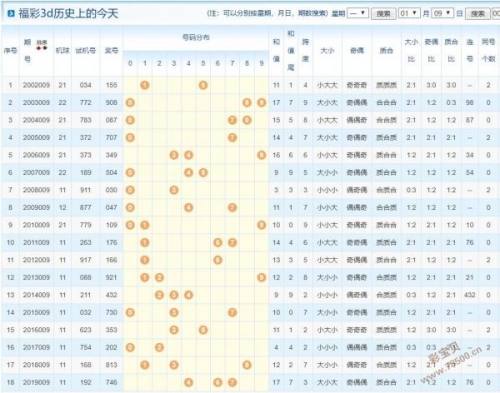This screenshot has width=500, height=393.
Task: Click period number 2007009
Action: click(x=36, y=173)
